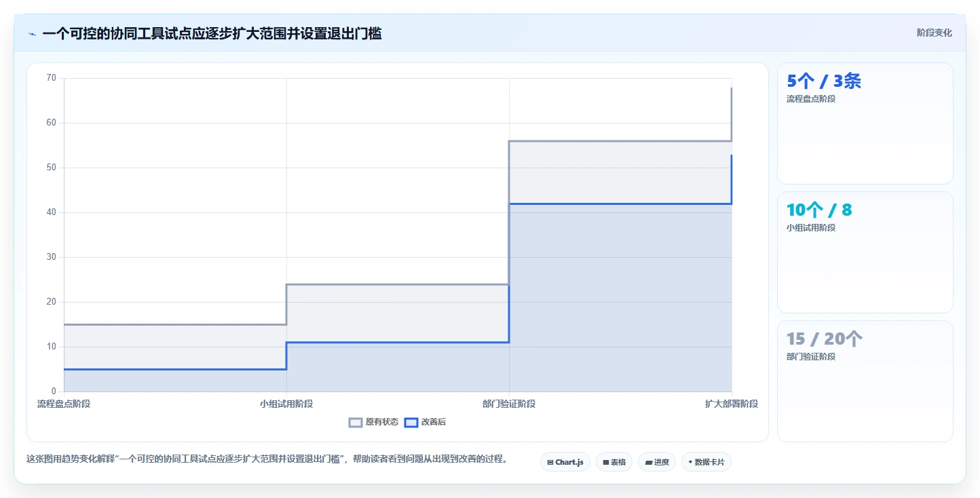Click the y-axis value 40
Image resolution: width=980 pixels, height=498 pixels.
(52, 212)
